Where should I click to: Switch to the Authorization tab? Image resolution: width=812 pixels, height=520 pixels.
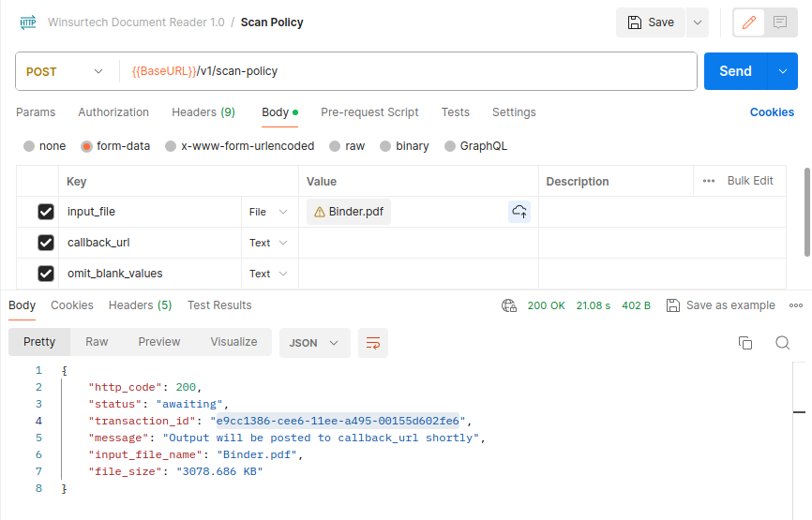pyautogui.click(x=113, y=112)
